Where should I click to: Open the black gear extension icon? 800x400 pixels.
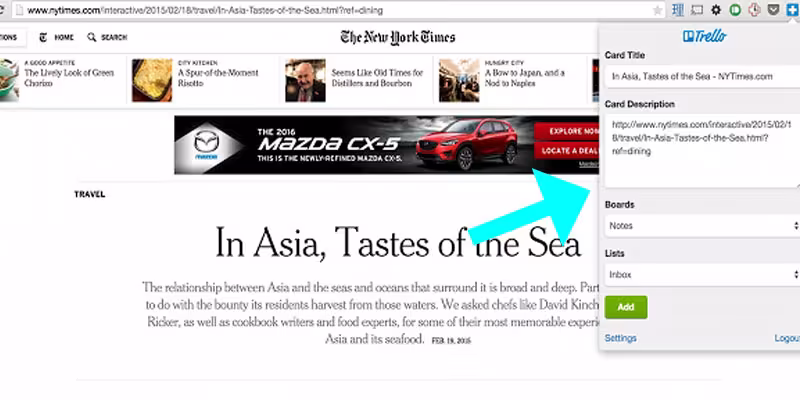(716, 10)
